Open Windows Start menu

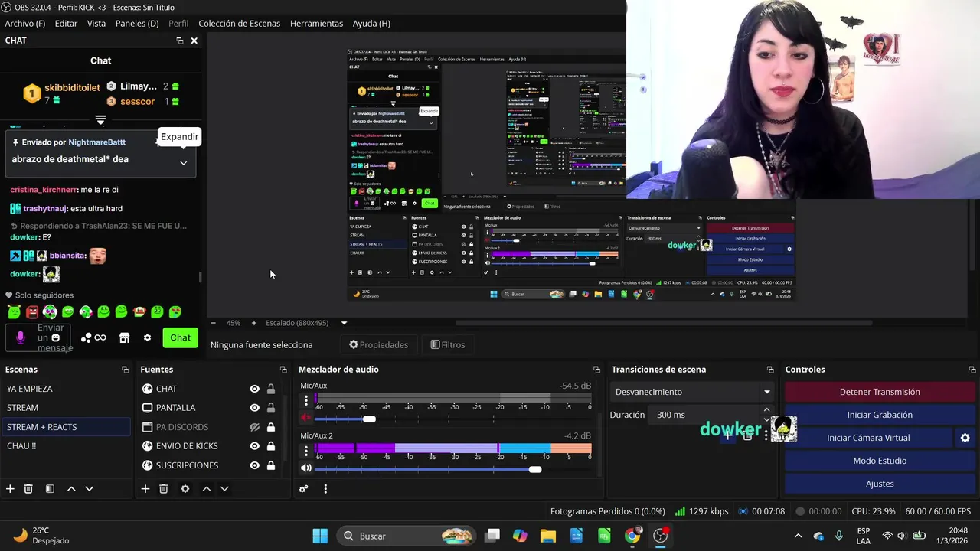pos(320,536)
